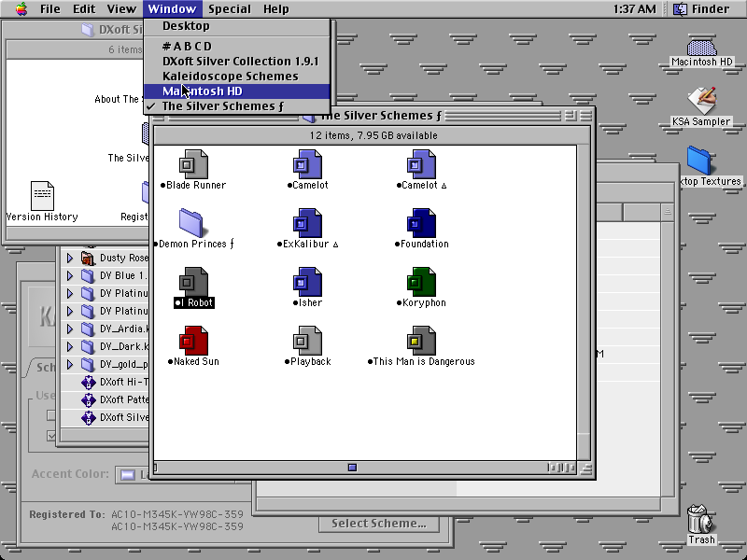
Task: Open the View menu
Action: [x=121, y=9]
